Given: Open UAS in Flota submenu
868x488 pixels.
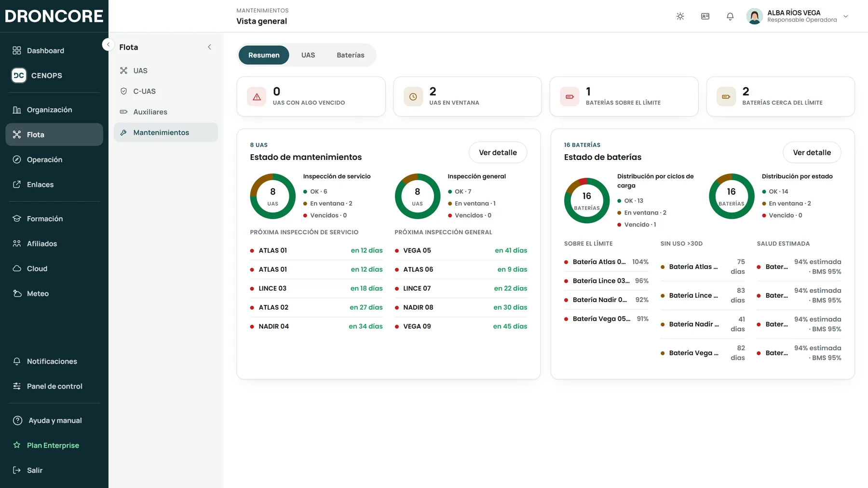Looking at the screenshot, I should (166, 71).
